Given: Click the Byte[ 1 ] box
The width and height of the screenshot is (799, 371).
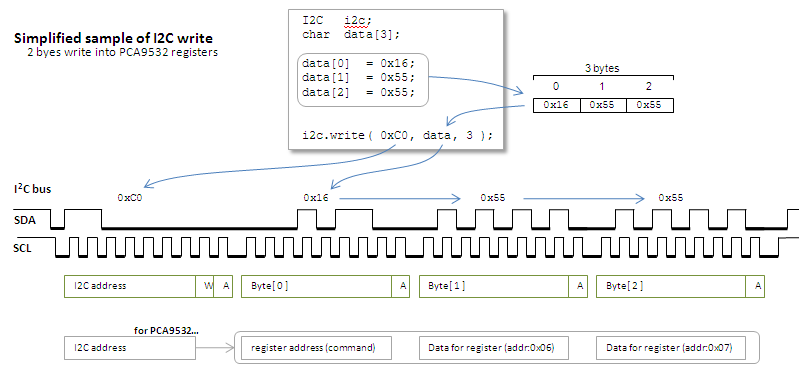Looking at the screenshot, I should coord(494,286).
